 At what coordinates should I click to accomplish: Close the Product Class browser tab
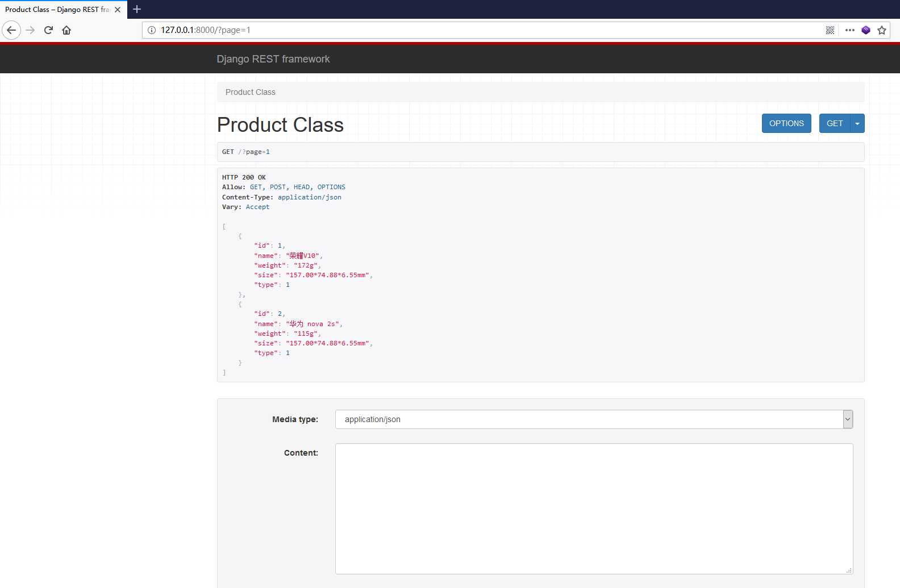point(118,10)
